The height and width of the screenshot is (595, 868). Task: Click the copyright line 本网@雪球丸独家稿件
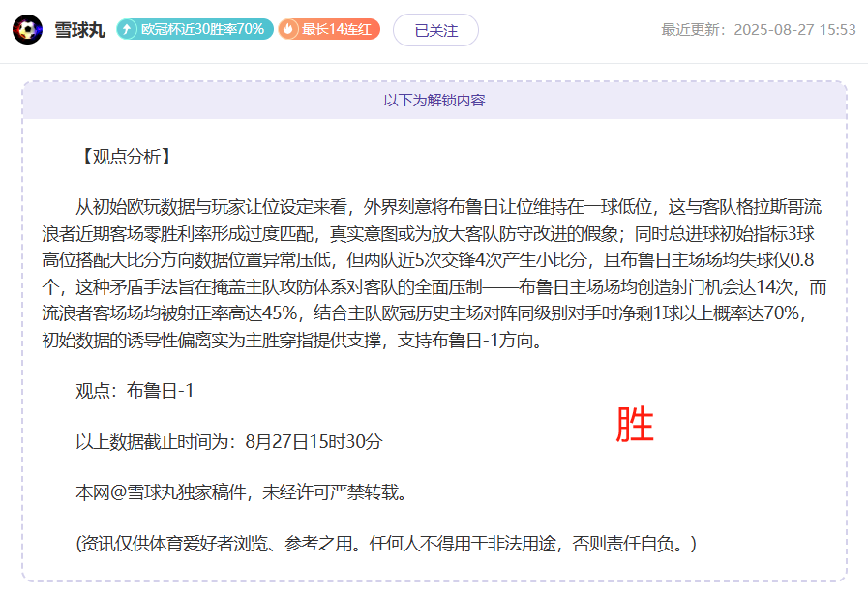coord(241,492)
